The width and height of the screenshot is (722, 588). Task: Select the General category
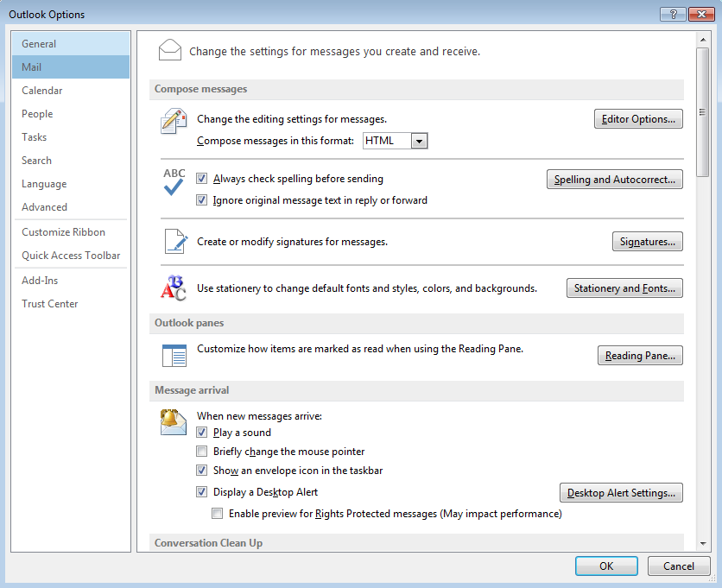[71, 44]
